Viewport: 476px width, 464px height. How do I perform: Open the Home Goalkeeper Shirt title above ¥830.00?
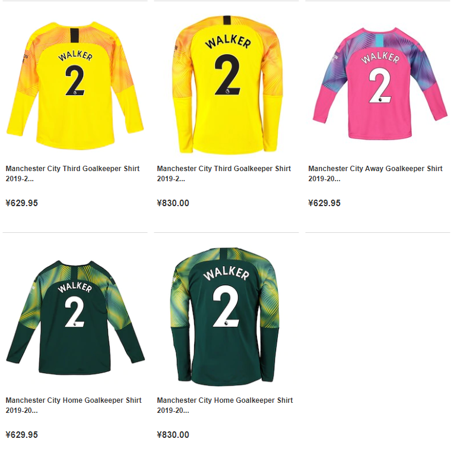click(224, 405)
